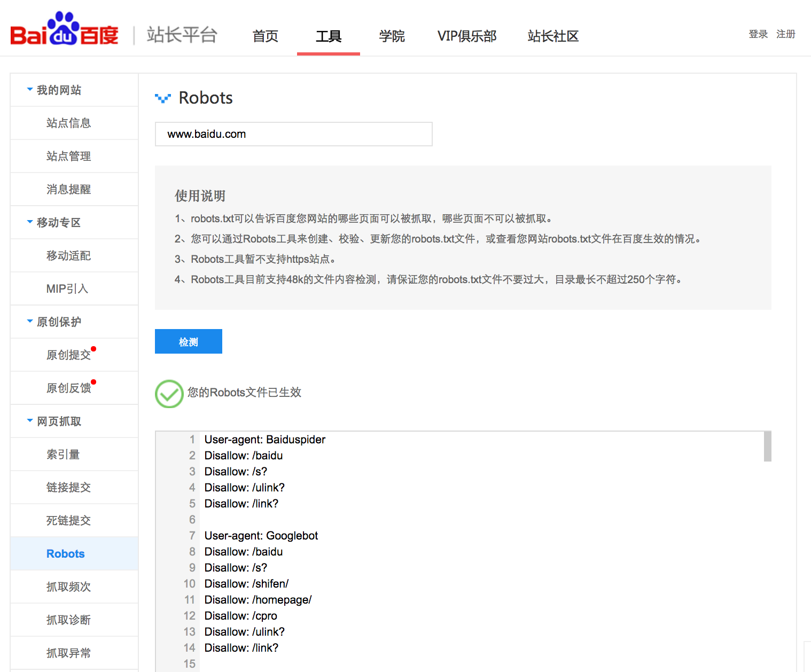This screenshot has width=811, height=672.
Task: Open the 首页 tab
Action: tap(266, 36)
